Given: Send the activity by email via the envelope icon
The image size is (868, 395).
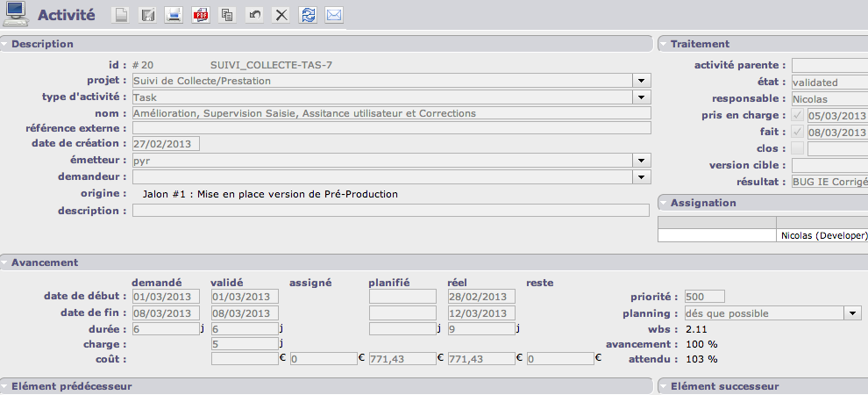Looking at the screenshot, I should click(334, 15).
